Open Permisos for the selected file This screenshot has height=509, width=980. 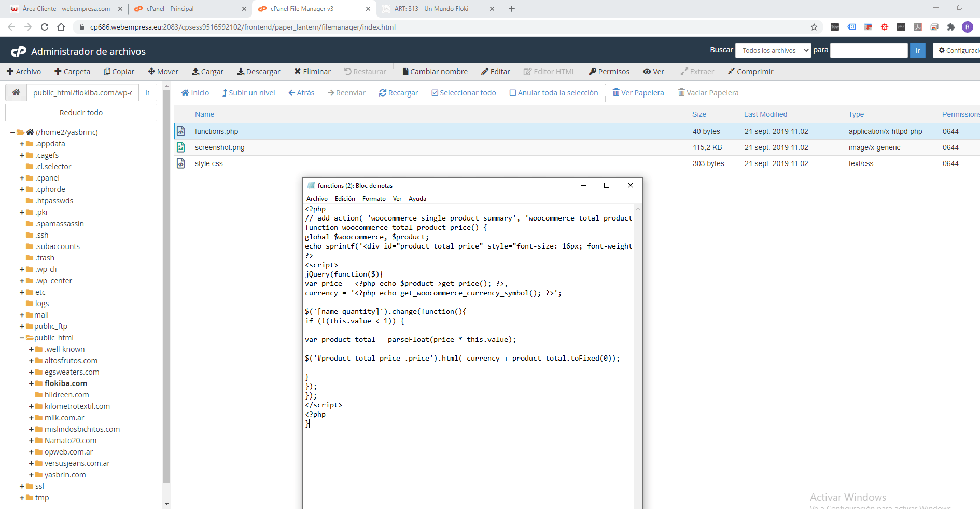click(x=609, y=72)
